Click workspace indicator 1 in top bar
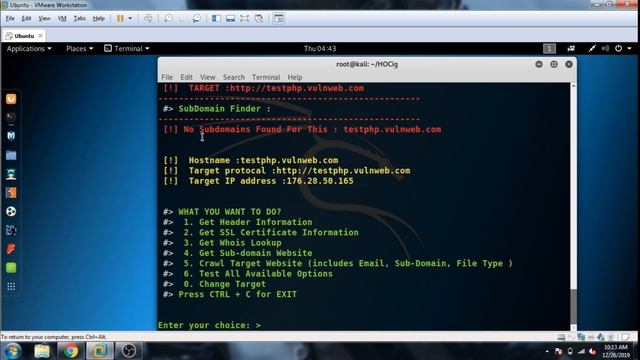 549,49
